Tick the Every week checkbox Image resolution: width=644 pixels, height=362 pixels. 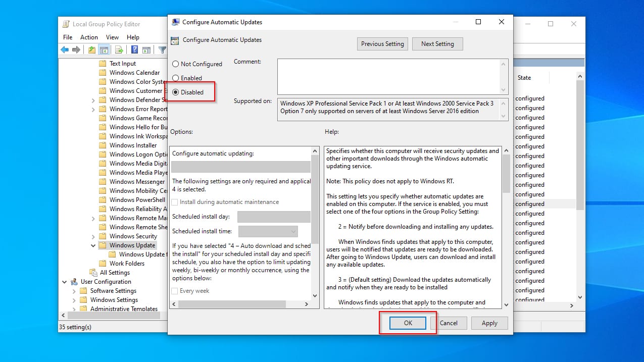[175, 291]
